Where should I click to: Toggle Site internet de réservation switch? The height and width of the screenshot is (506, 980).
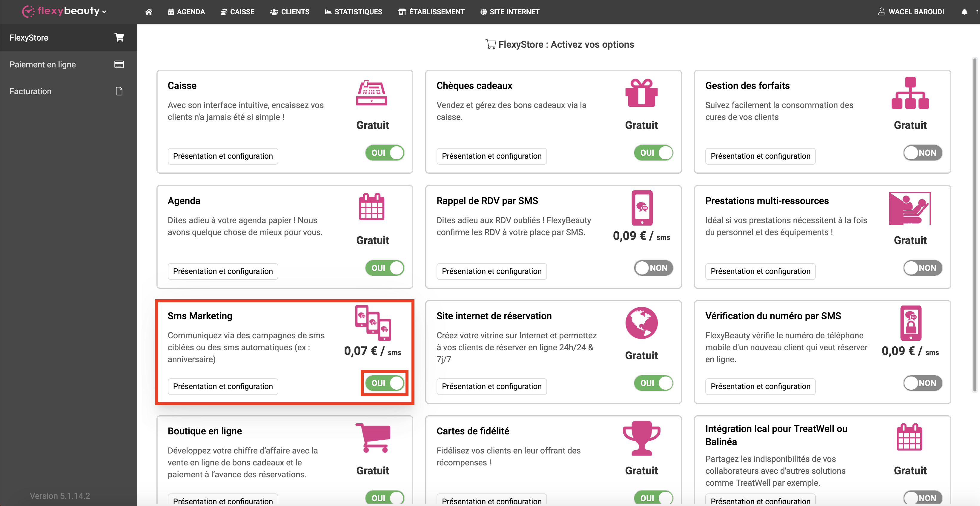tap(653, 383)
